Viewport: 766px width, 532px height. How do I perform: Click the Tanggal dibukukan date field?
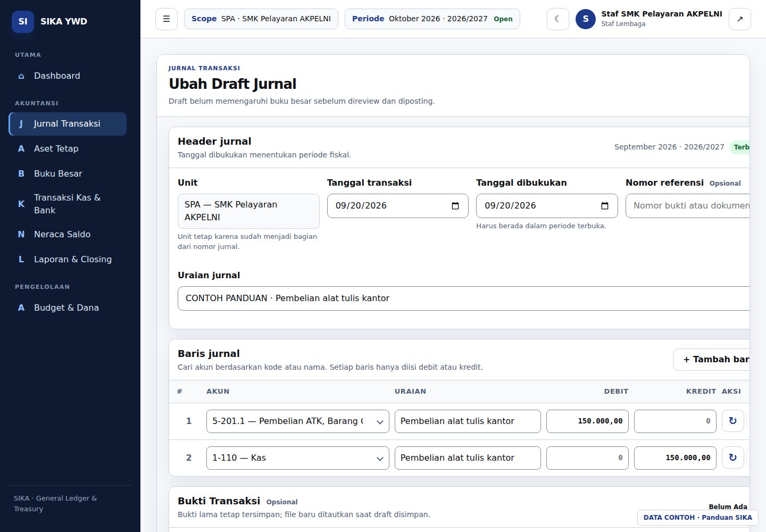547,206
